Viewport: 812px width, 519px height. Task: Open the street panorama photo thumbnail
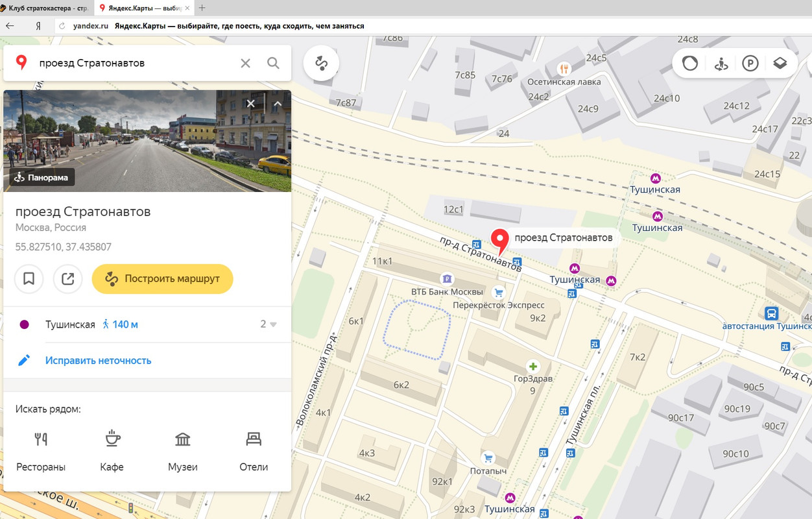pos(147,141)
